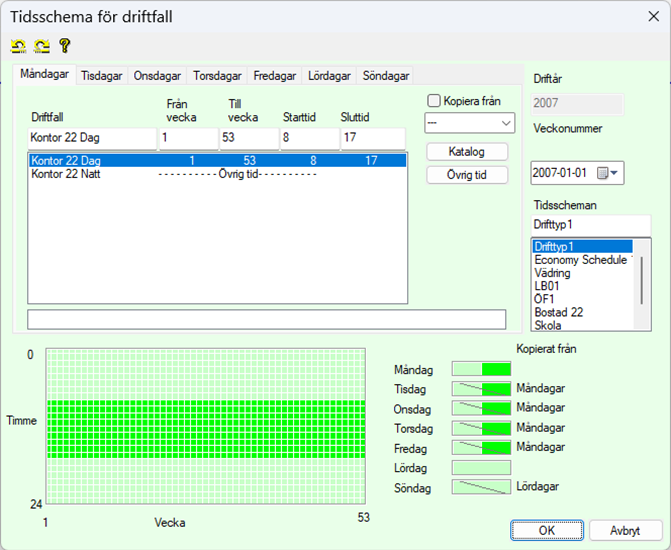
Task: Click the yellow redo toolbar icon
Action: tap(41, 46)
